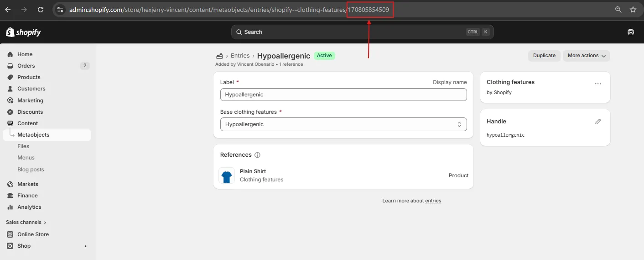This screenshot has height=260, width=644.
Task: Open the entries help link
Action: [433, 201]
